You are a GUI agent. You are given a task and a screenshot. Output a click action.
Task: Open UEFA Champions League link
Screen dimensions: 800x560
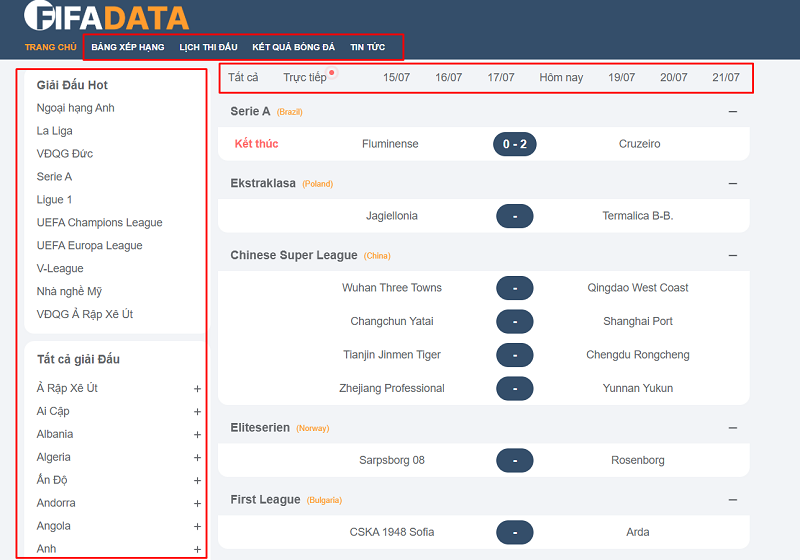coord(99,222)
